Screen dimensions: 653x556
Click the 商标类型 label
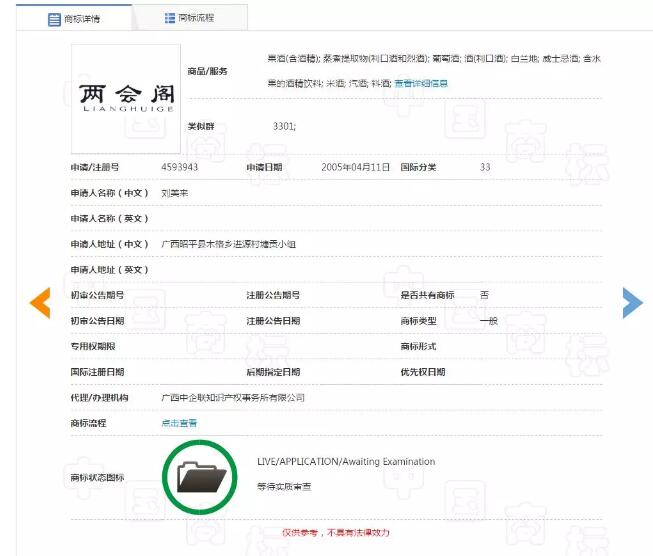tap(418, 321)
